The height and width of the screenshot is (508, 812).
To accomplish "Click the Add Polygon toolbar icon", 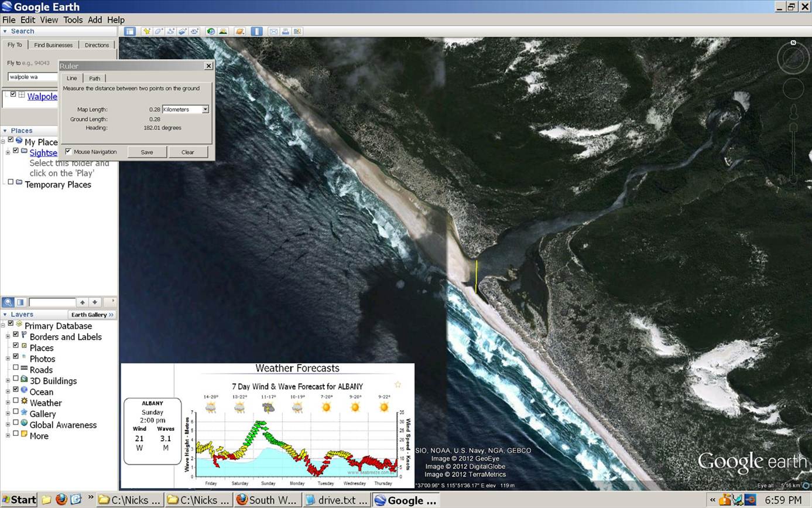I will click(x=159, y=32).
